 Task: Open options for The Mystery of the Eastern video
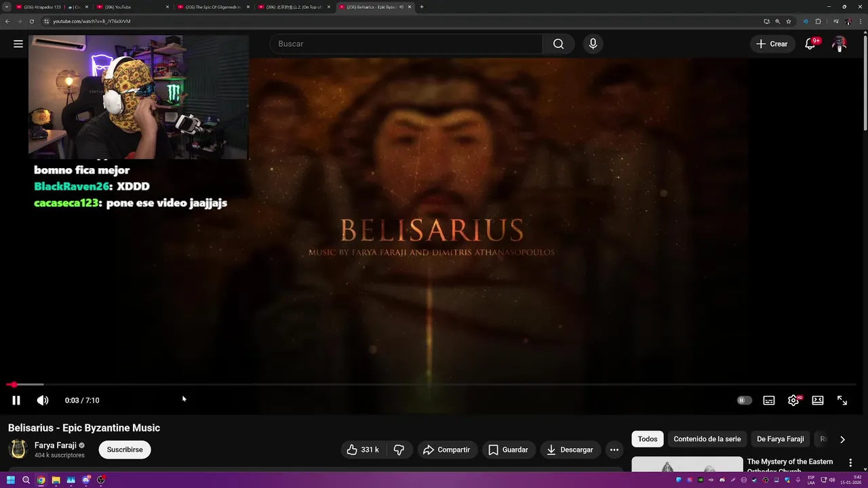[850, 462]
